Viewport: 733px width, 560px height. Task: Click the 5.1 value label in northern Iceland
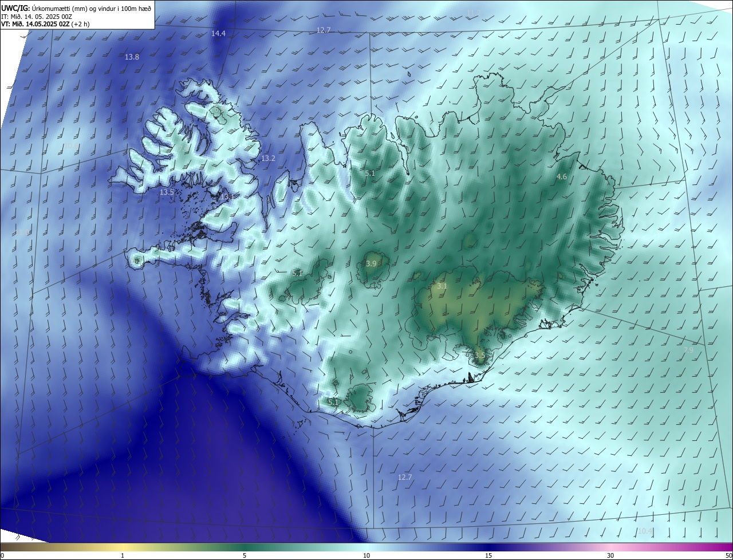(370, 173)
